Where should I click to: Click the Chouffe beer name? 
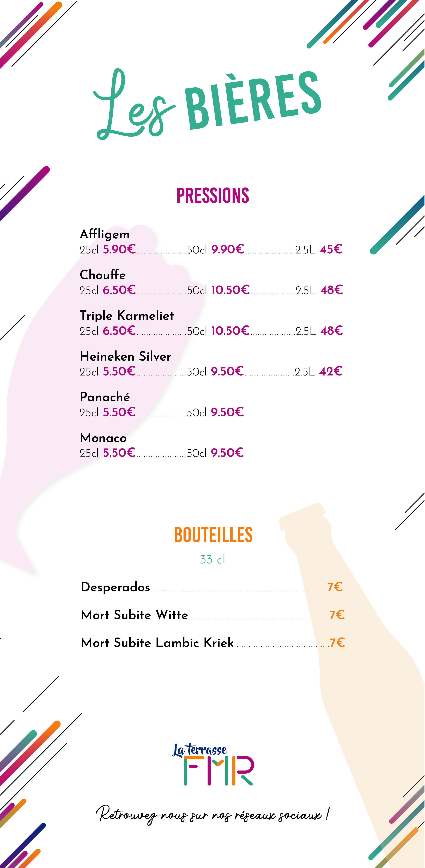point(103,275)
